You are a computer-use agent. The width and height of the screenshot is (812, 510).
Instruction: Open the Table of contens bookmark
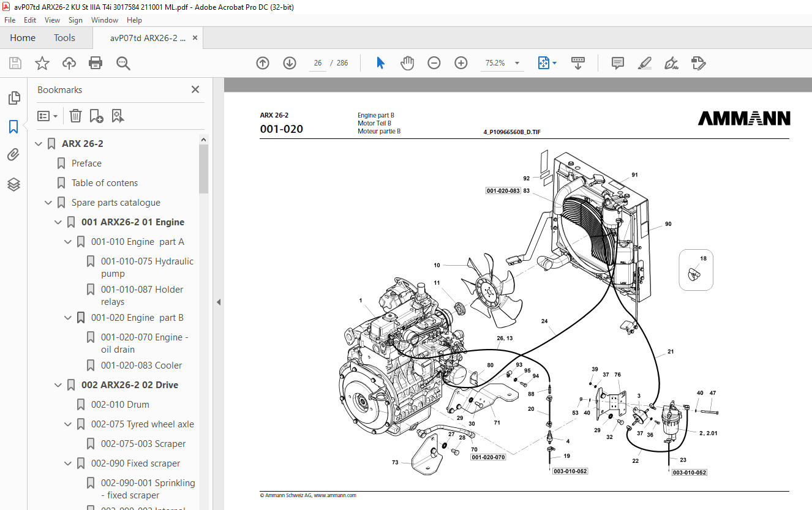pos(105,183)
